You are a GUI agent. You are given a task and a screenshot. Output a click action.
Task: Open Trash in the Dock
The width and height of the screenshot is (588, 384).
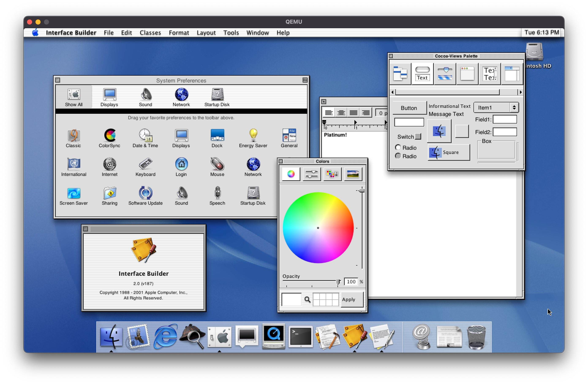pos(476,337)
